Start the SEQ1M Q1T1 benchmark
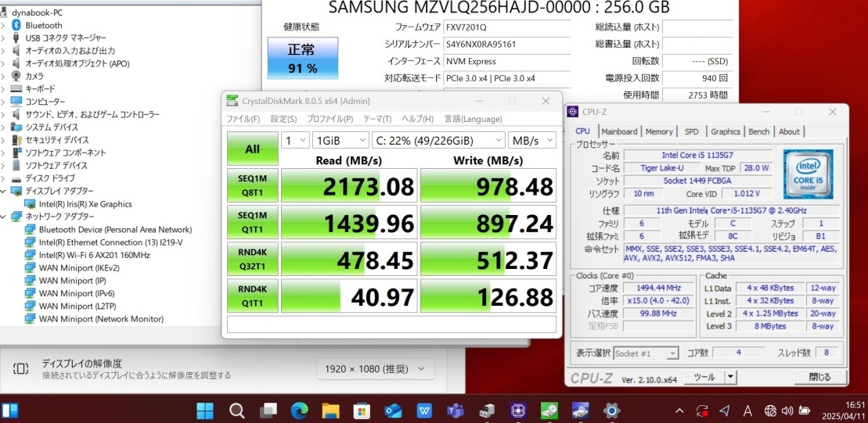868x423 pixels. point(253,222)
